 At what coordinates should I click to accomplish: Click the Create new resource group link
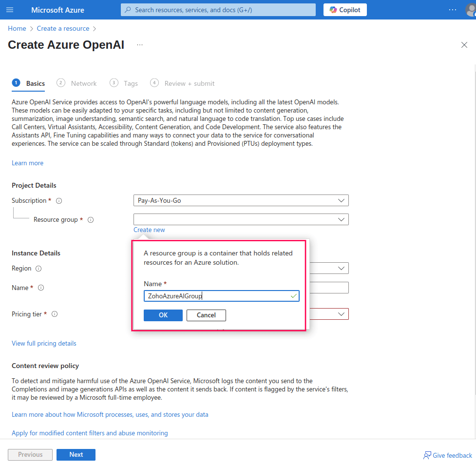click(149, 229)
